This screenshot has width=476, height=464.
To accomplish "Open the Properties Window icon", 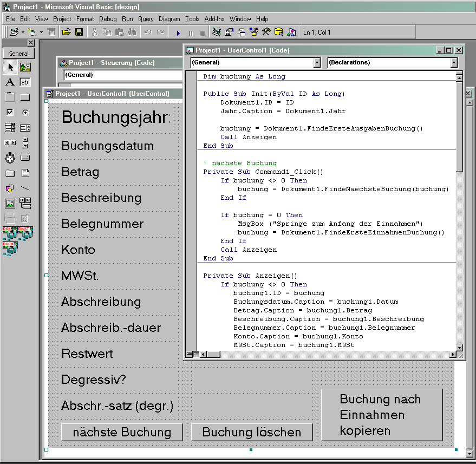I will pyautogui.click(x=229, y=32).
